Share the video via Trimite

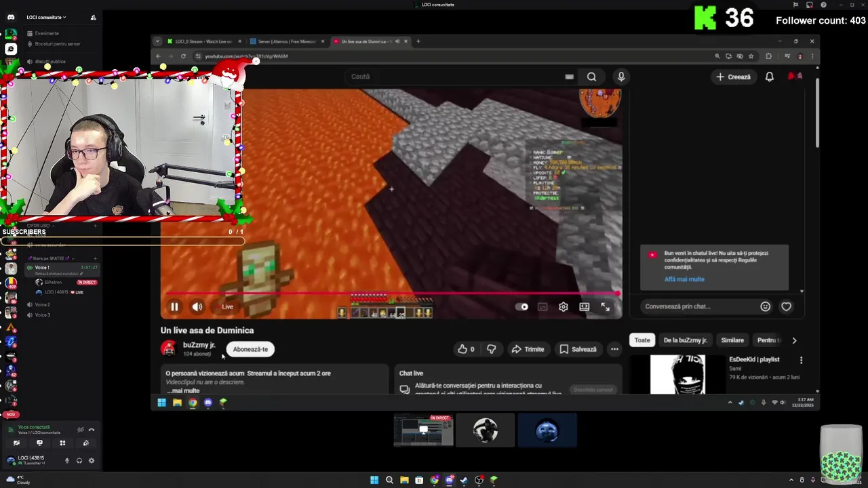(528, 349)
